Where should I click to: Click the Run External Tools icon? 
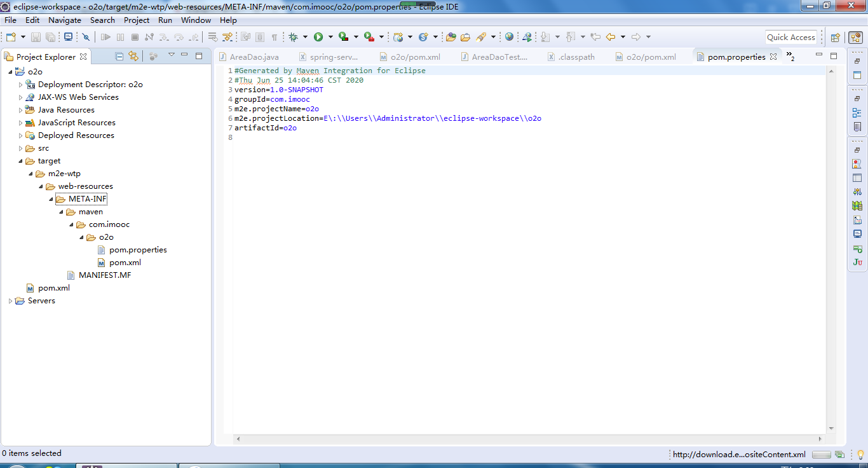[369, 37]
